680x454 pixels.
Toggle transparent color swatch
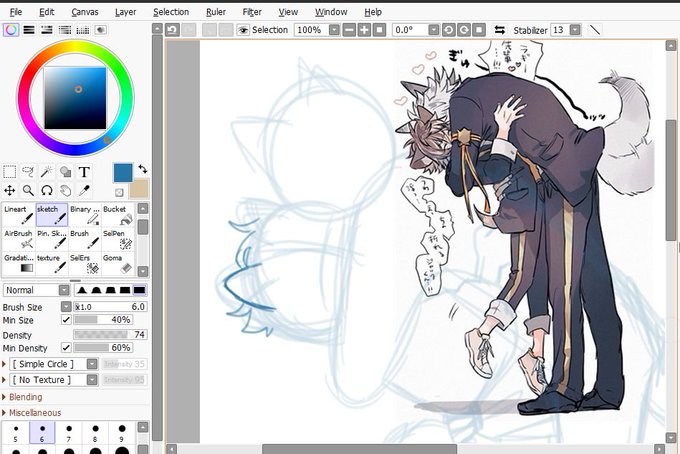[x=119, y=192]
